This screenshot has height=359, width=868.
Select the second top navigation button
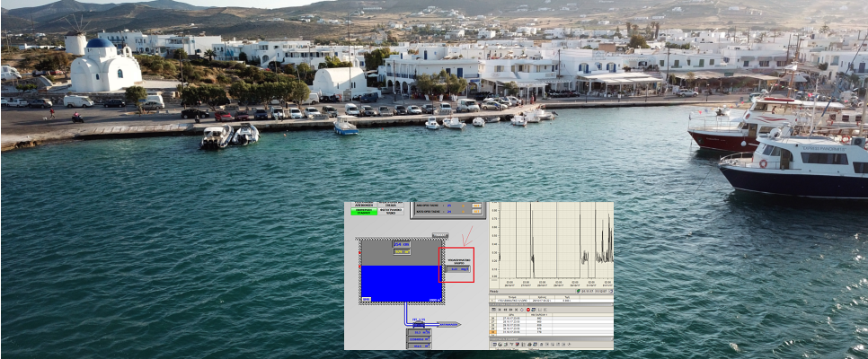[x=391, y=204]
